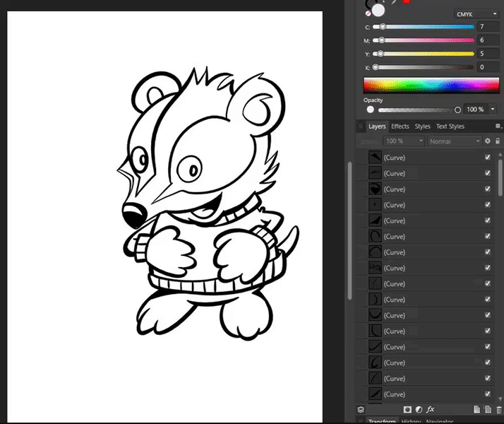This screenshot has height=424, width=504.
Task: Click the Layers scrollbar up arrow
Action: [500, 155]
